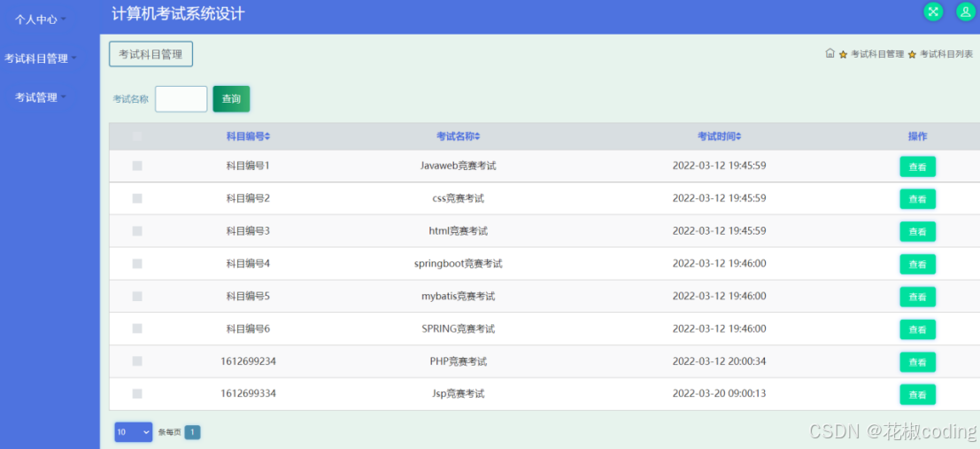Sort by 考试名称 column arrows
This screenshot has width=980, height=449.
click(477, 136)
